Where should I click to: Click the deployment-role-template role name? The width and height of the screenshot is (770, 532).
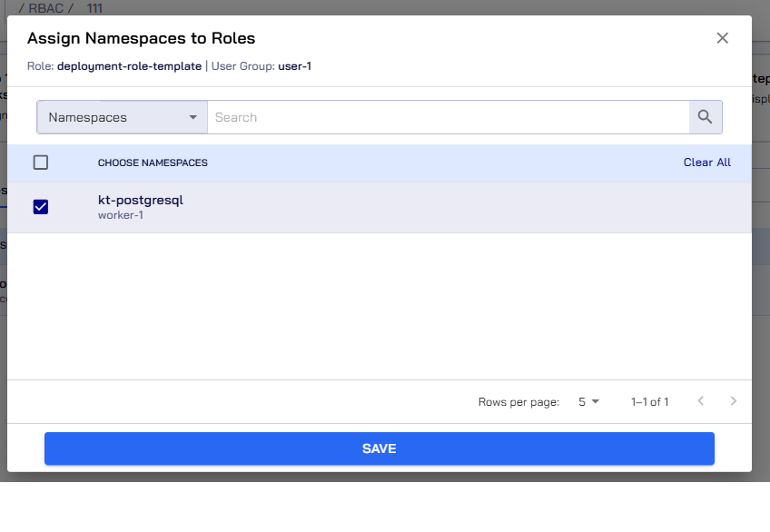129,66
